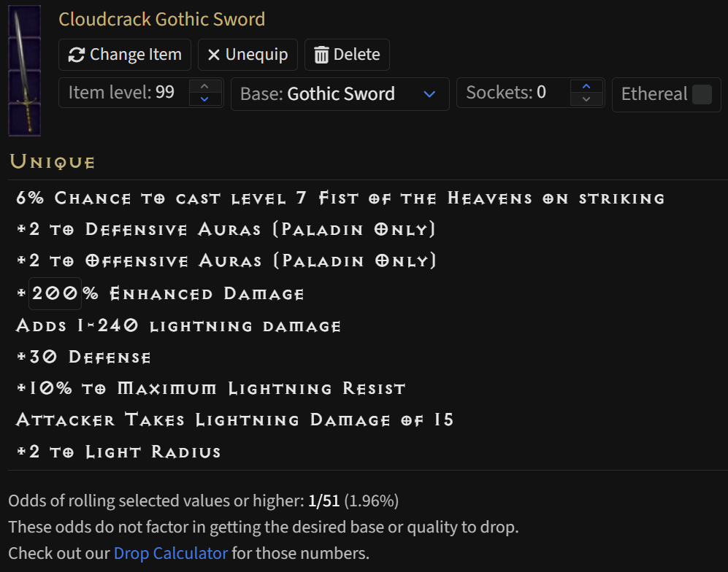Click the Unique rarity header

(52, 161)
